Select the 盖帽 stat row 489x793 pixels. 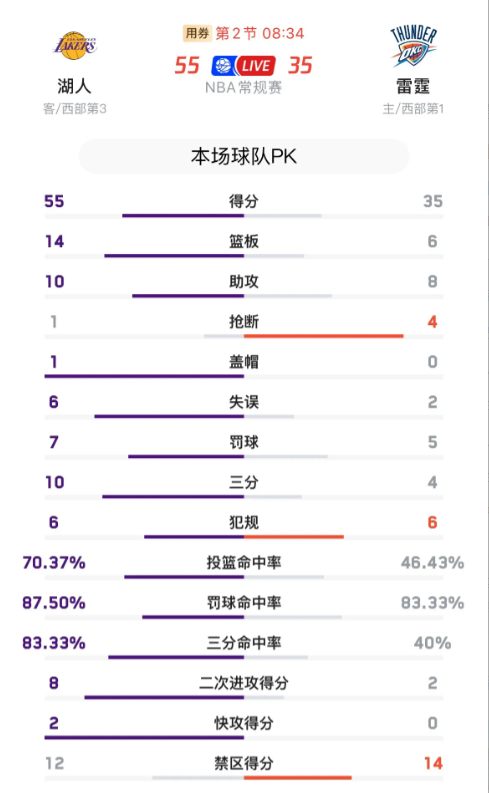[244, 366]
